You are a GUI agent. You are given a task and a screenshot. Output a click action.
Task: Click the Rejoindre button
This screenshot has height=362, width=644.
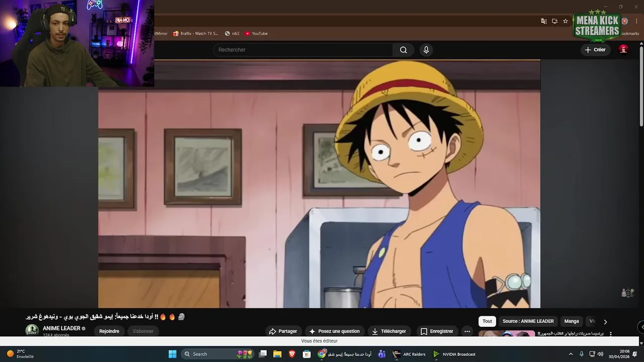point(109,331)
